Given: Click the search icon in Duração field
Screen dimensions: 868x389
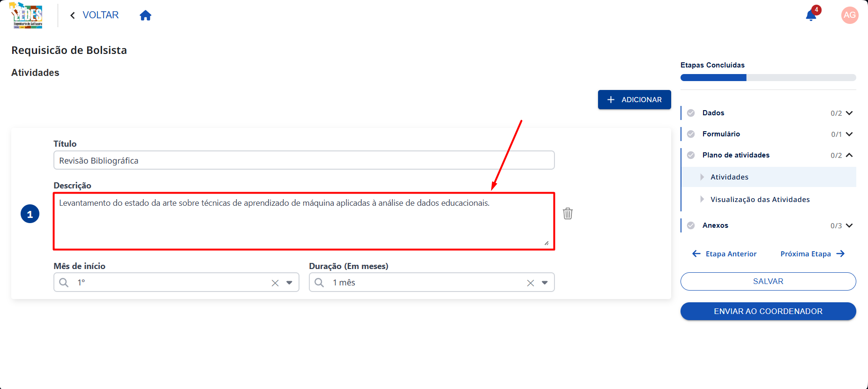Looking at the screenshot, I should tap(319, 282).
